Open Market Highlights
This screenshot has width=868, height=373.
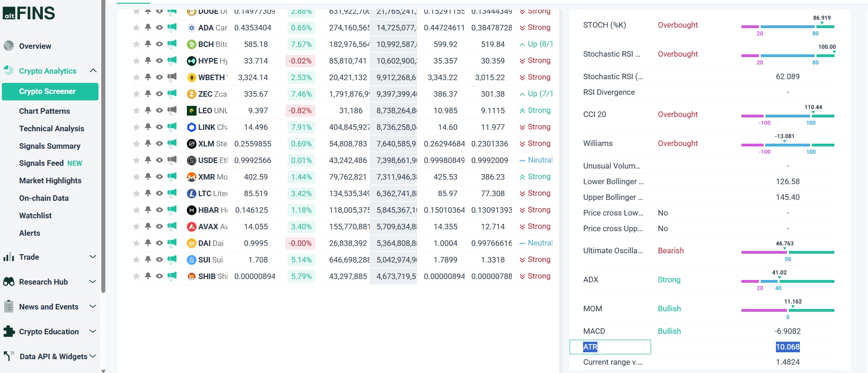pyautogui.click(x=50, y=181)
